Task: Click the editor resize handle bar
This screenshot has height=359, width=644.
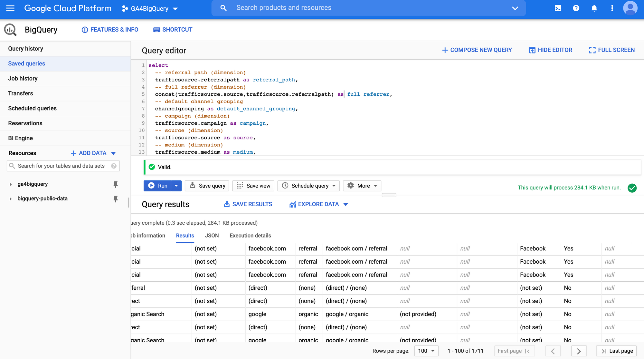Action: [389, 195]
